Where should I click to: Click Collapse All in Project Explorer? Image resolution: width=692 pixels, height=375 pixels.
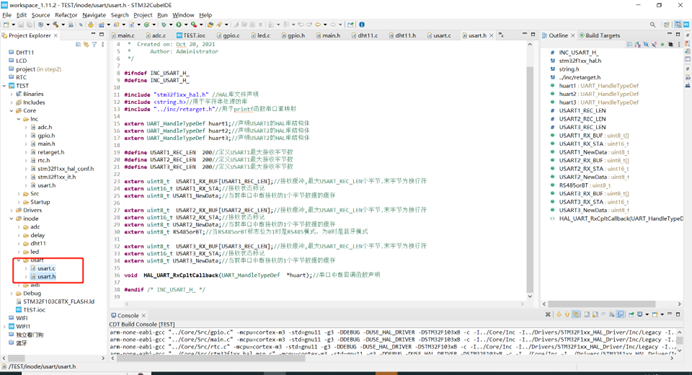point(78,45)
